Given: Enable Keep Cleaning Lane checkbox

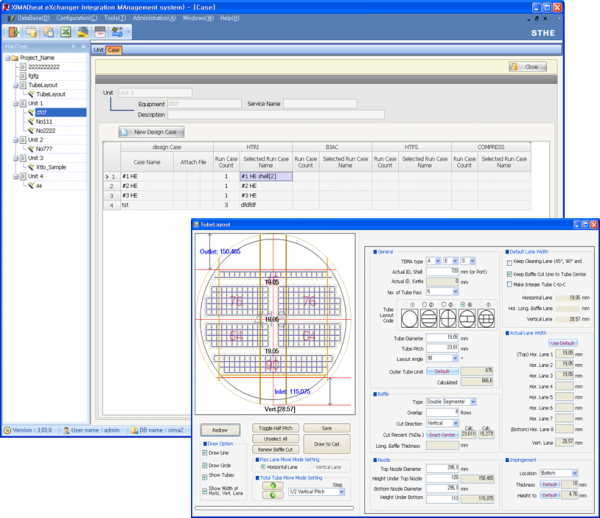Looking at the screenshot, I should tap(510, 262).
